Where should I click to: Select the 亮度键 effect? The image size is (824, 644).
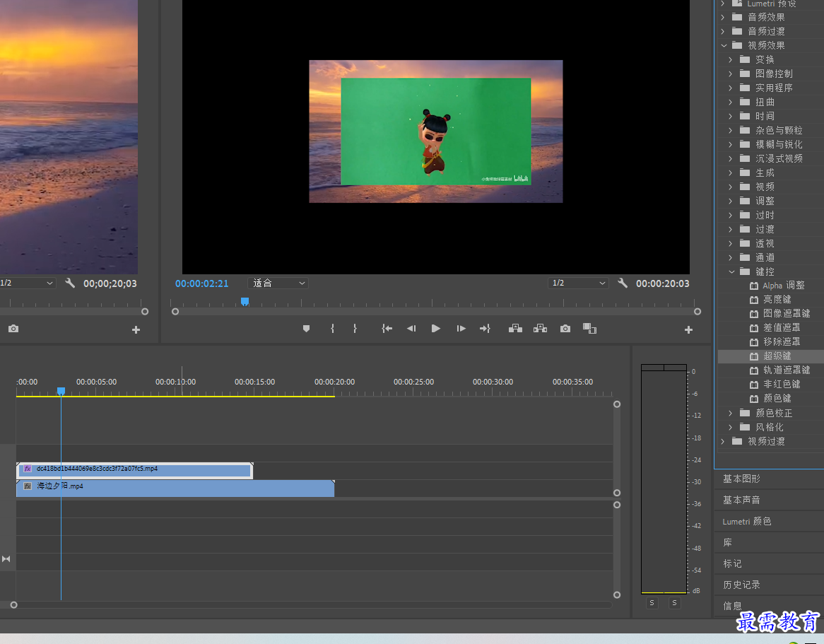pos(777,299)
